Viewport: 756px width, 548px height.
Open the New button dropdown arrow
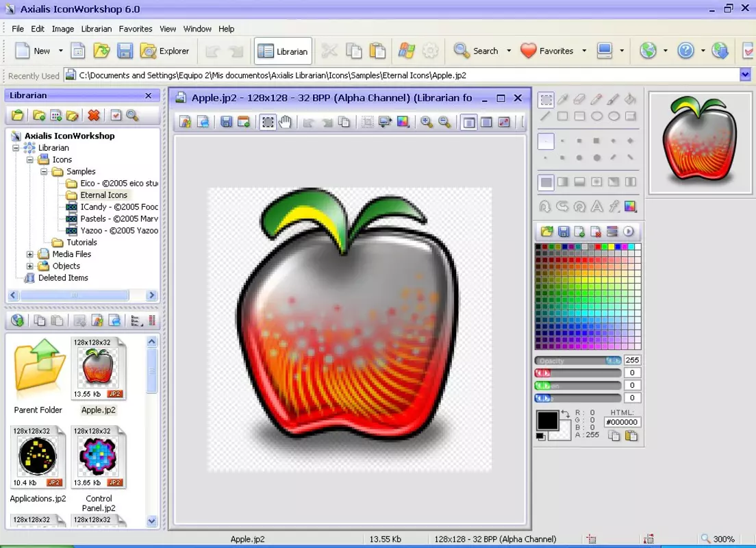click(61, 51)
